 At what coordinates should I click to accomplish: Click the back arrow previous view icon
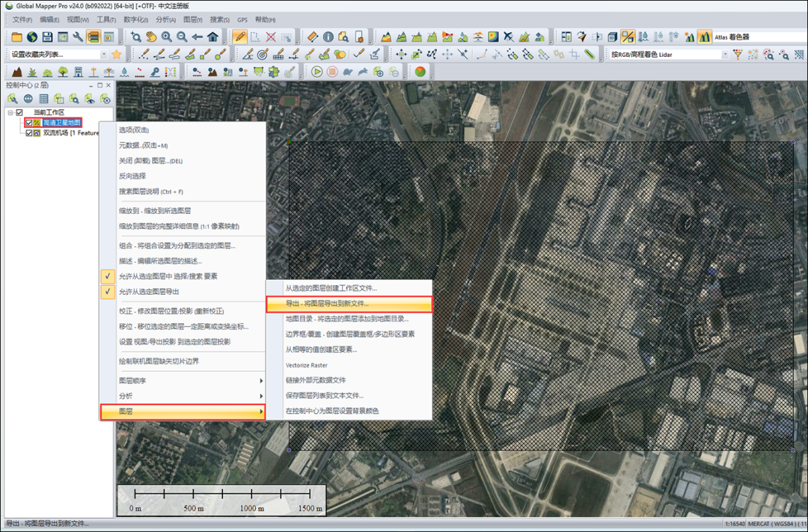tap(198, 37)
